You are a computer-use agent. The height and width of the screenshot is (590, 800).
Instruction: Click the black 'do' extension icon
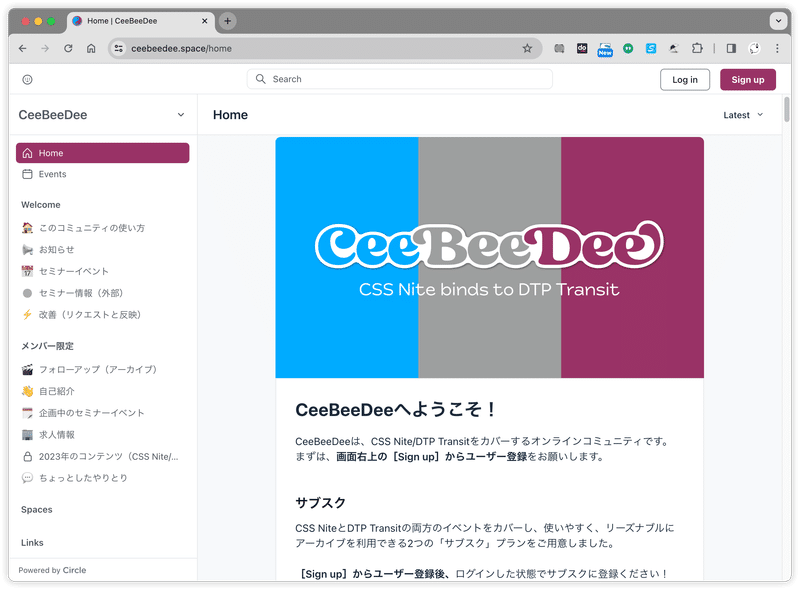tap(582, 48)
